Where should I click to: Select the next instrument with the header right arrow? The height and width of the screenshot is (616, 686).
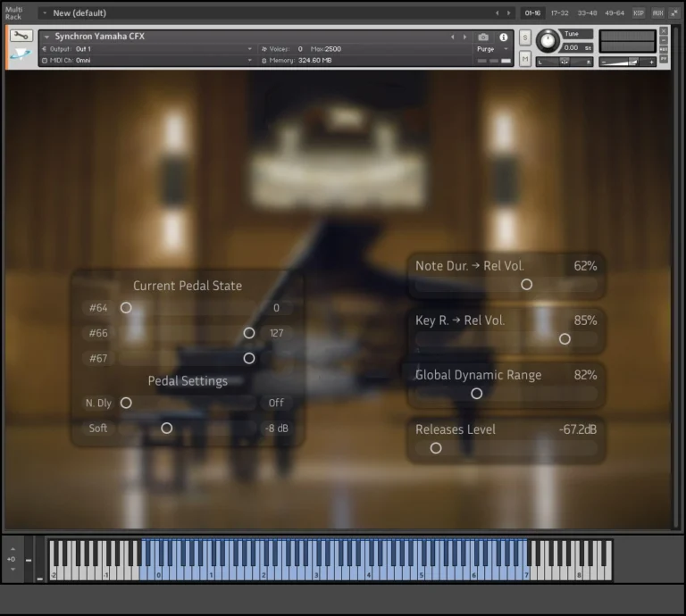tap(464, 37)
